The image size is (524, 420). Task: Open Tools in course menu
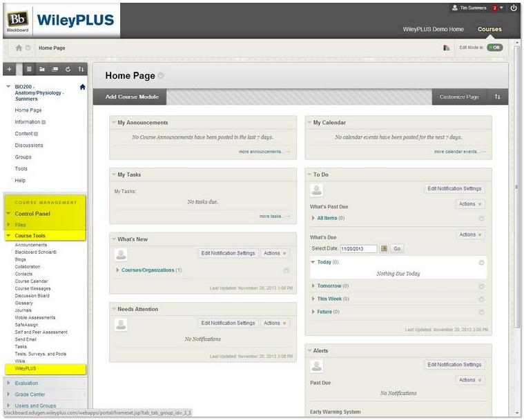click(x=21, y=168)
